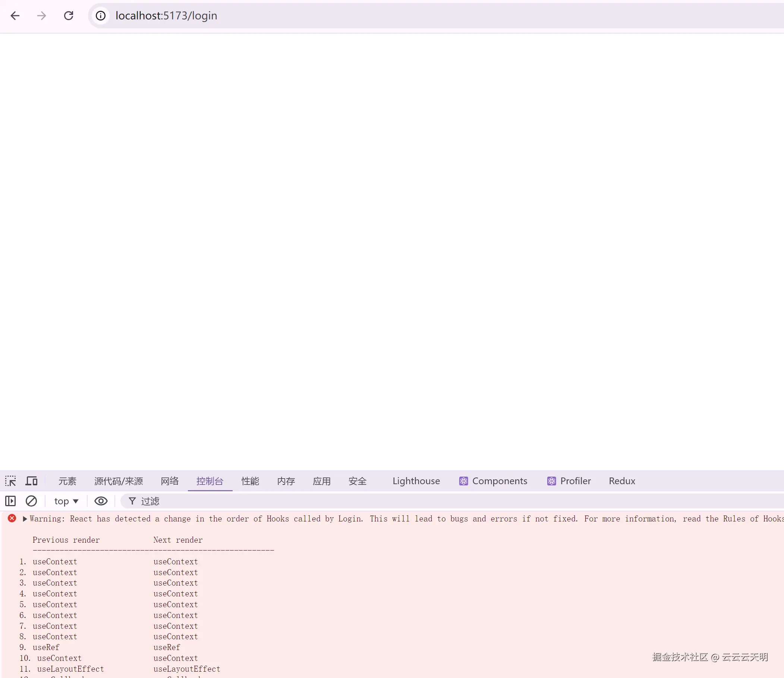The height and width of the screenshot is (678, 784).
Task: Expand the React hooks warning message
Action: [x=25, y=519]
